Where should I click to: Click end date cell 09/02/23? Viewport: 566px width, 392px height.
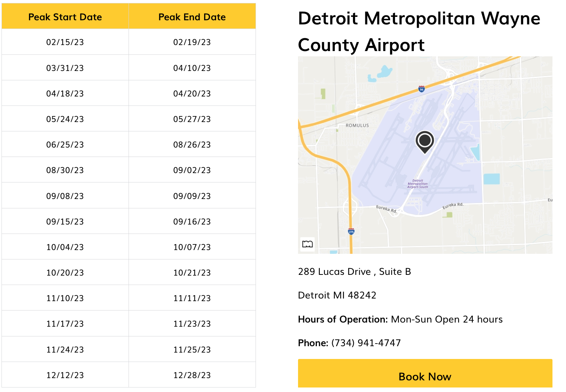click(192, 170)
